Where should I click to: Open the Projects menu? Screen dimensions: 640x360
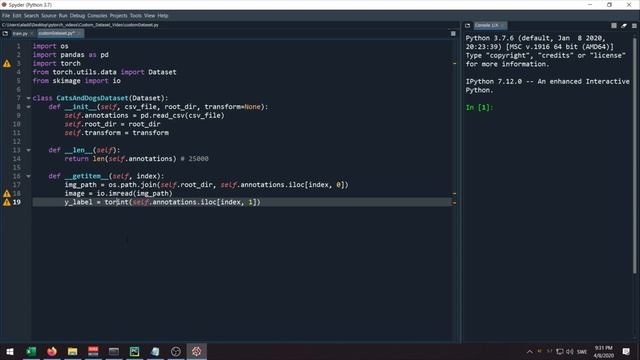coord(118,16)
